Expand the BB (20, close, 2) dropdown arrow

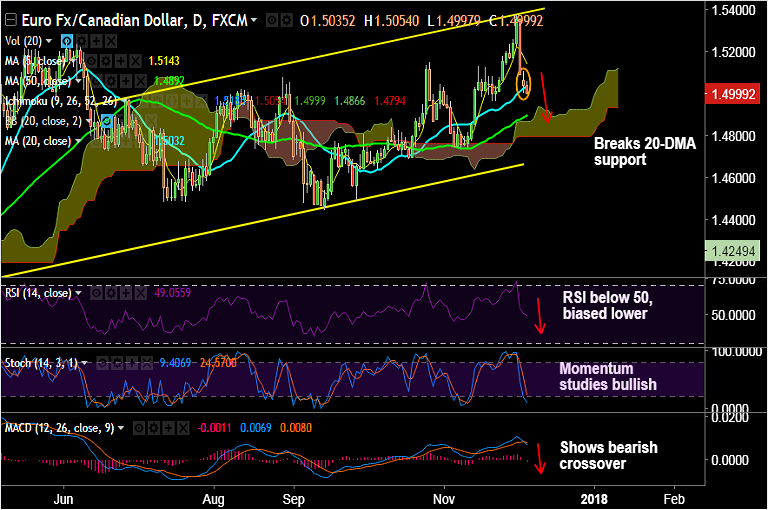click(x=89, y=121)
